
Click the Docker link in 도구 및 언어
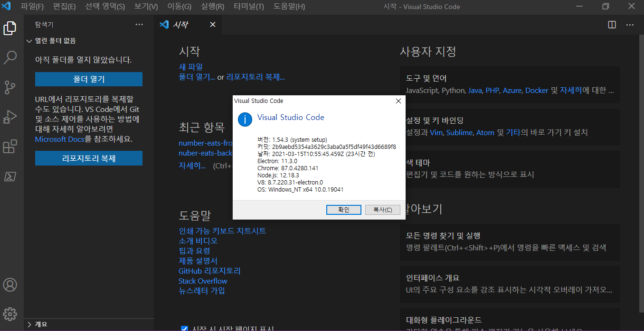pos(537,90)
